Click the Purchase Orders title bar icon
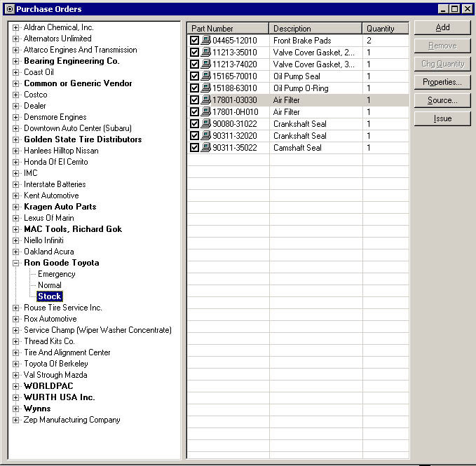Viewport: 476px width, 466px height. point(9,9)
